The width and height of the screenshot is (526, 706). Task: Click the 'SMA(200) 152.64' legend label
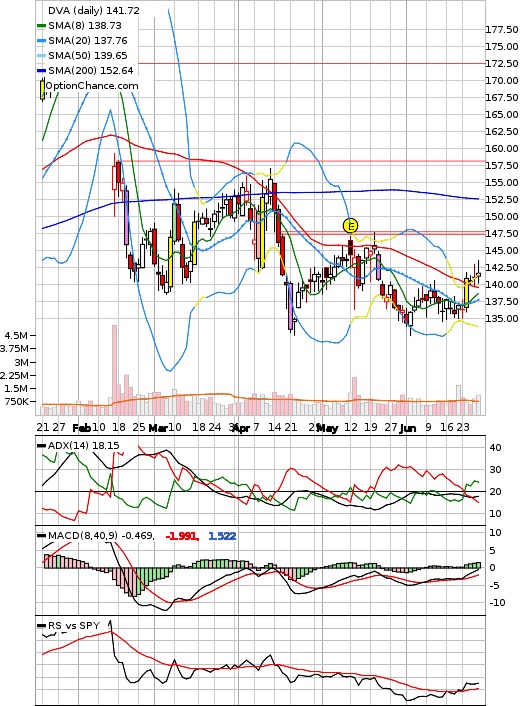coord(91,70)
